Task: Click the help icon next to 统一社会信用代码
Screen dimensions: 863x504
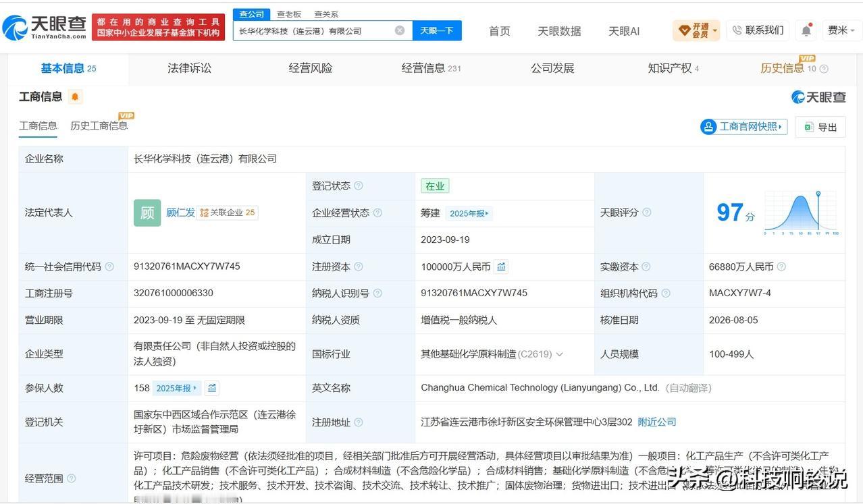Action: pos(109,267)
